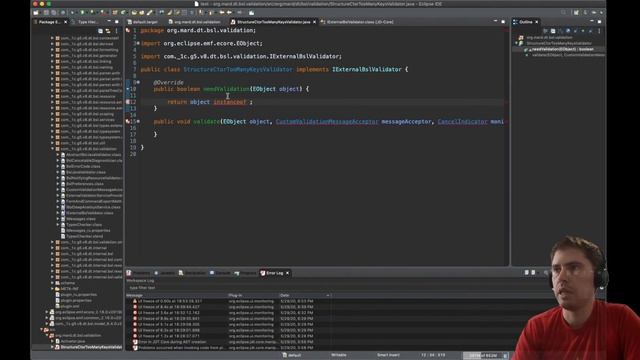640x360 pixels.
Task: Open the Declaration tab
Action: pyautogui.click(x=192, y=273)
